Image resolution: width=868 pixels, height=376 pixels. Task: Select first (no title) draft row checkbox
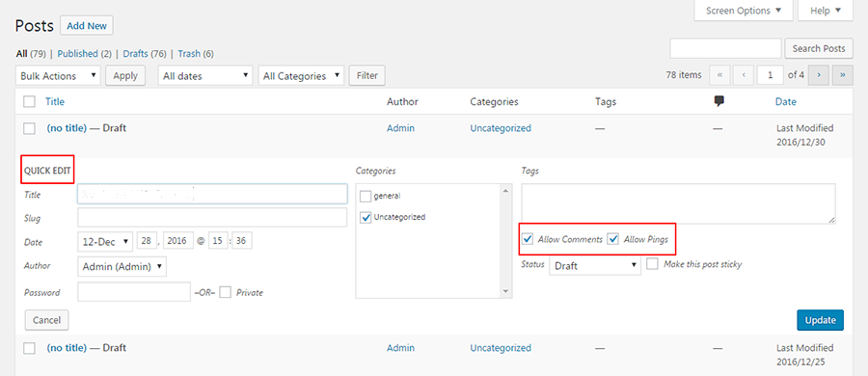click(29, 128)
